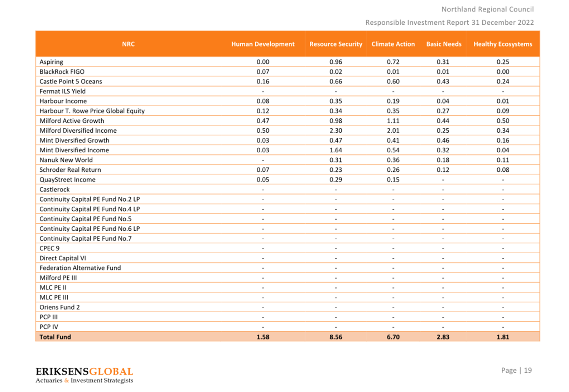Select the Healthy Ecosystems column header
The width and height of the screenshot is (569, 392).
point(503,44)
